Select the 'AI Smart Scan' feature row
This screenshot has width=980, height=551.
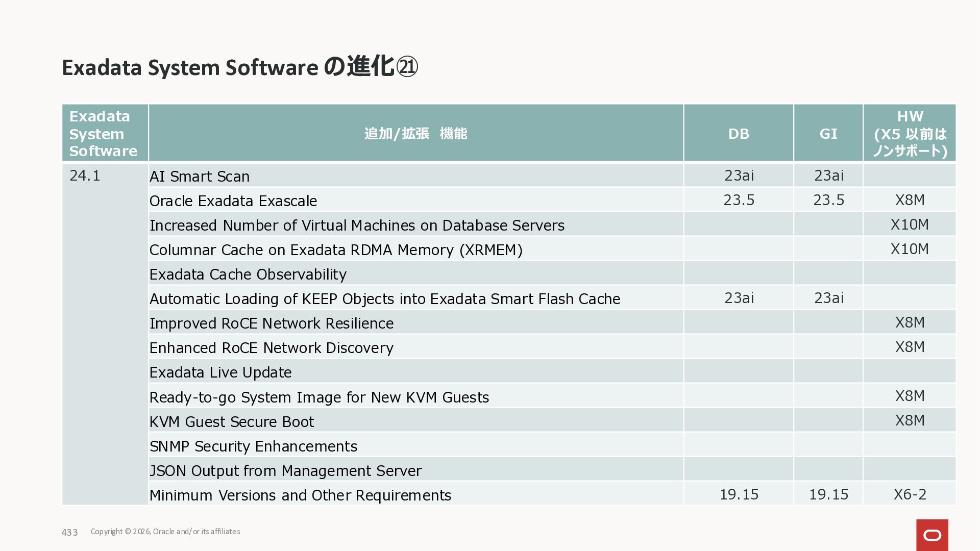pyautogui.click(x=200, y=177)
